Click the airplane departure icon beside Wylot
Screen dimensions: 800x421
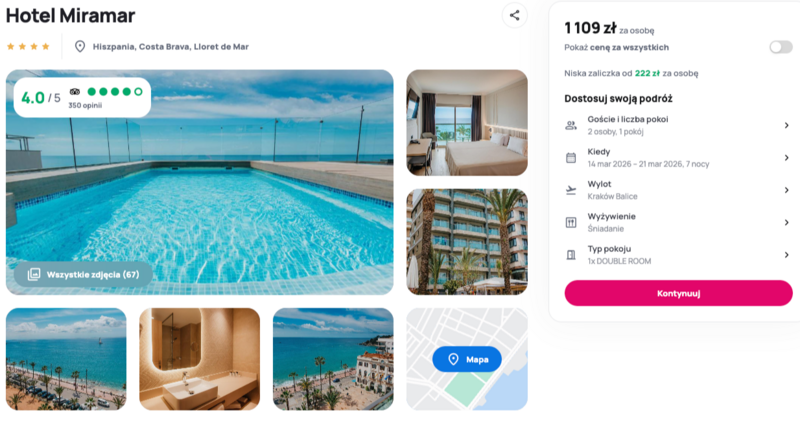coord(571,190)
